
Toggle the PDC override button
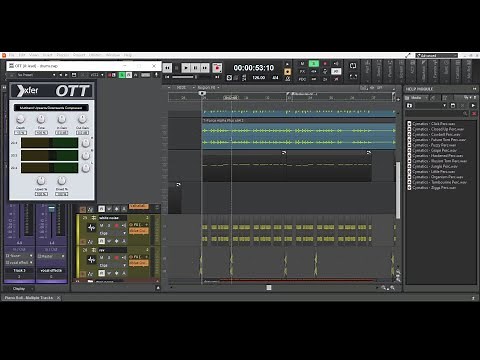302,79
